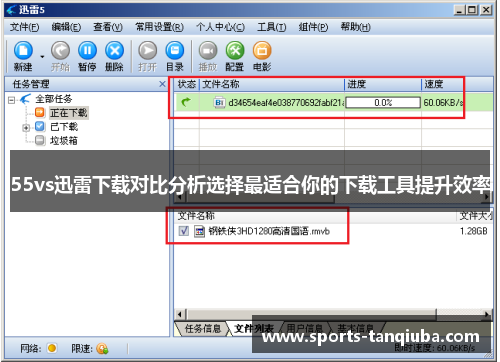The width and height of the screenshot is (500, 362).
Task: Click the file list horizontal scrollbar thumb
Action: 311,314
